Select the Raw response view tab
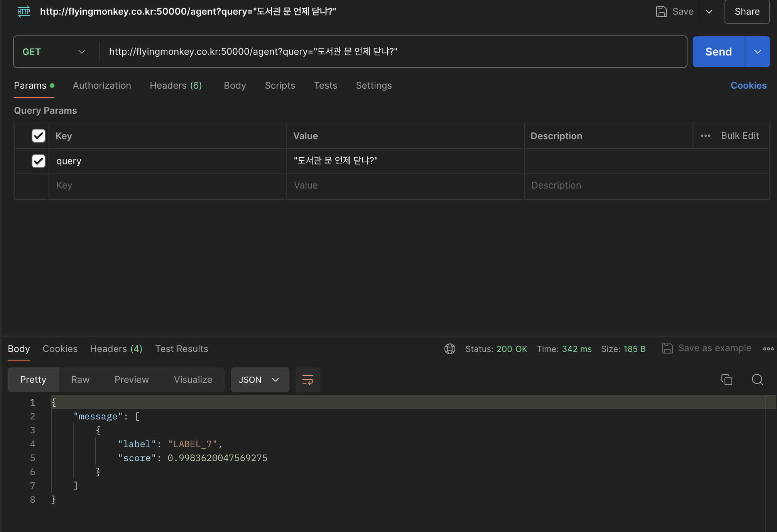 [80, 380]
